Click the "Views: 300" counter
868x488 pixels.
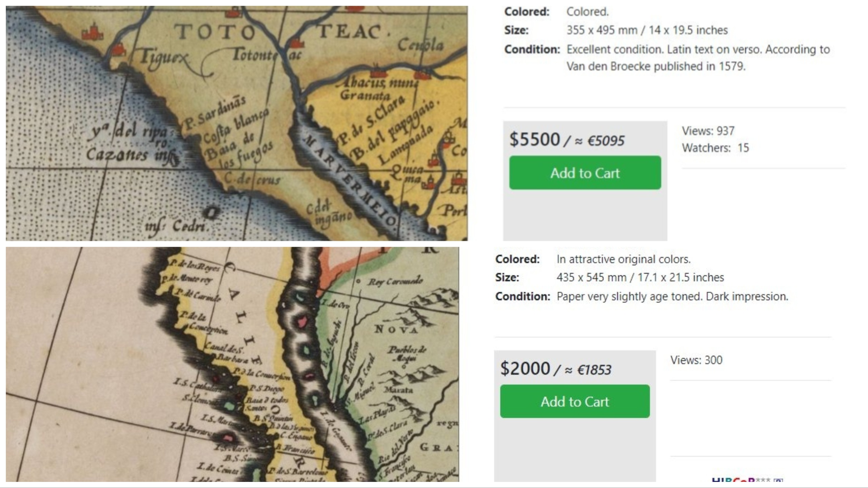(696, 360)
